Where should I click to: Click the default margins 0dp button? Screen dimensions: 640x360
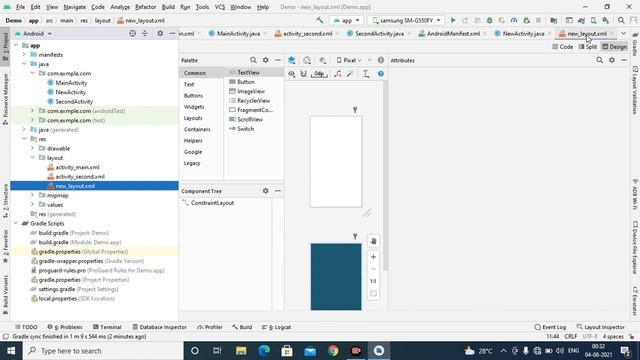(319, 74)
